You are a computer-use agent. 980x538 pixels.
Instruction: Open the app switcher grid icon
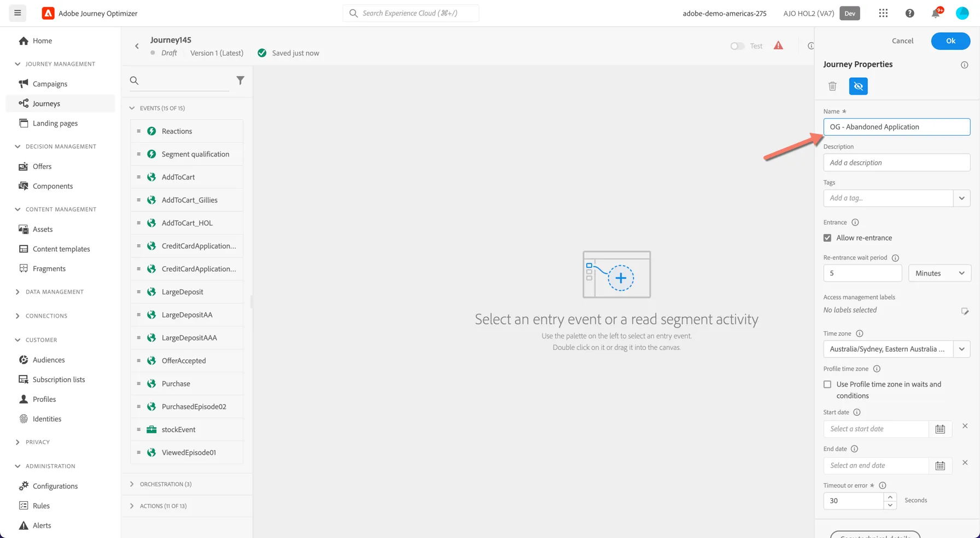point(883,13)
